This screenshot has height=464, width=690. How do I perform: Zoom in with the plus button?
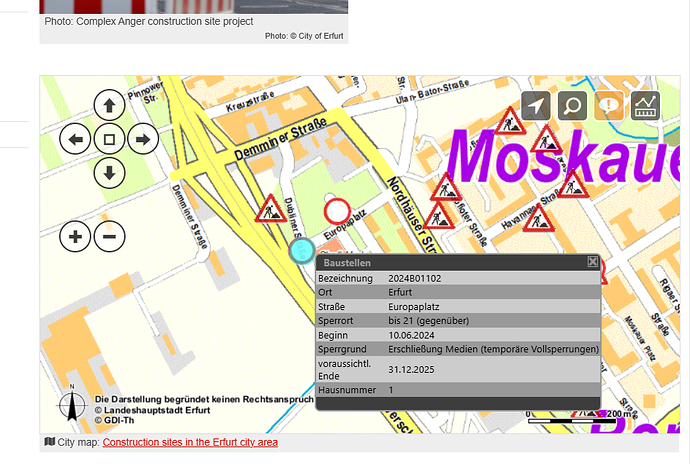pyautogui.click(x=76, y=237)
